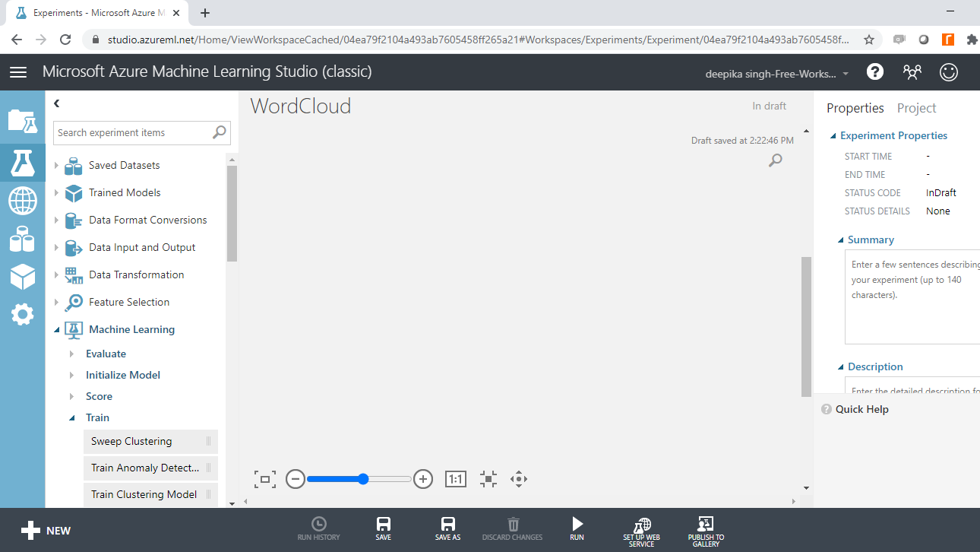
Task: Select the Train Anomaly Detection module
Action: pyautogui.click(x=150, y=468)
